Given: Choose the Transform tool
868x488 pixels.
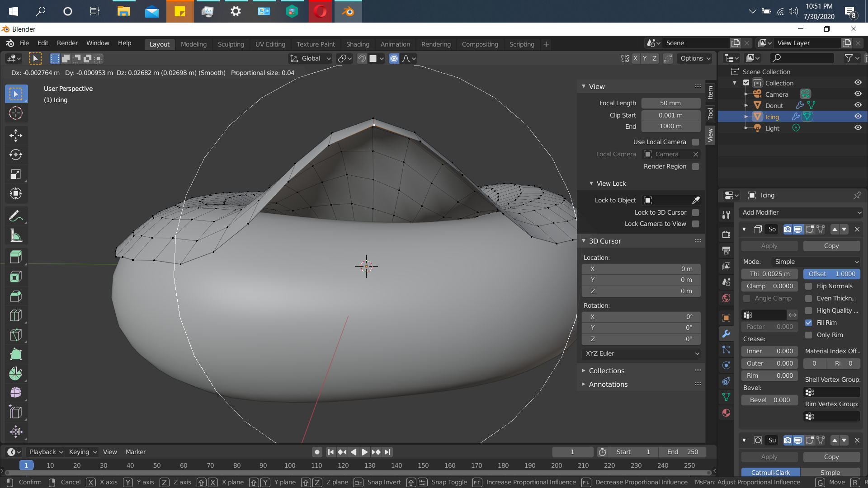Looking at the screenshot, I should point(16,193).
